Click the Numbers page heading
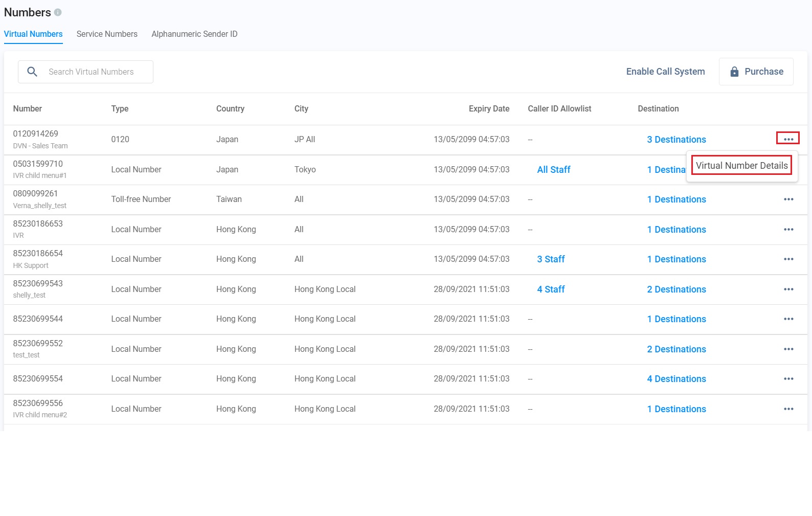Viewport: 812px width, 516px height. (x=28, y=12)
